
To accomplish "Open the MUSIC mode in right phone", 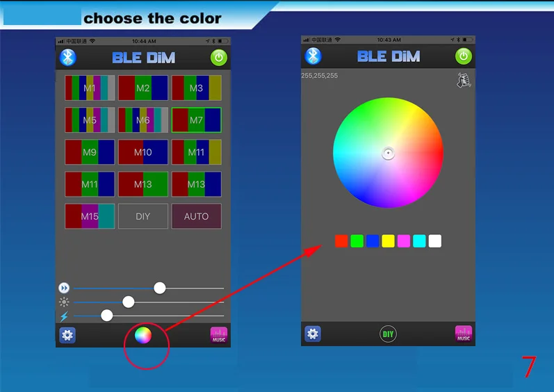I will pyautogui.click(x=464, y=334).
